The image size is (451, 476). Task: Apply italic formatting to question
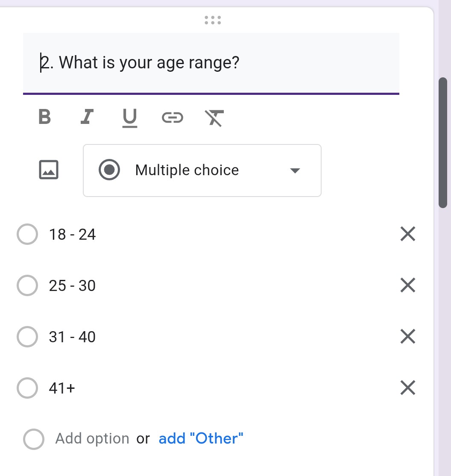coord(87,117)
